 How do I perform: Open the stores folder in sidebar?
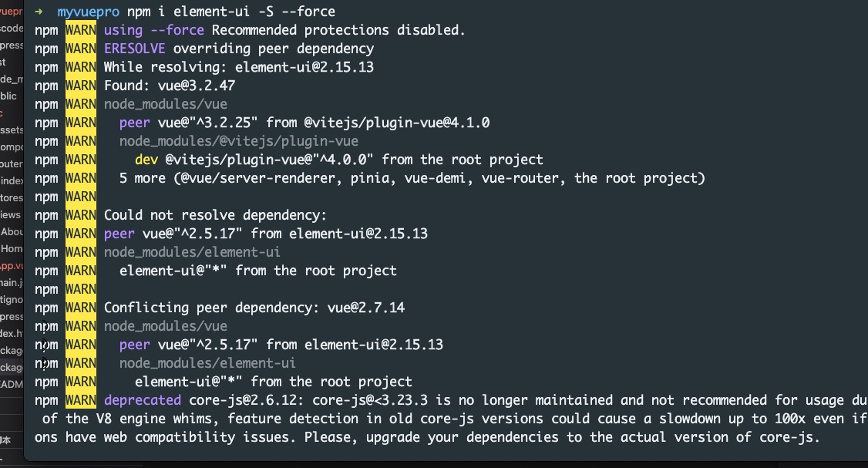[12, 197]
